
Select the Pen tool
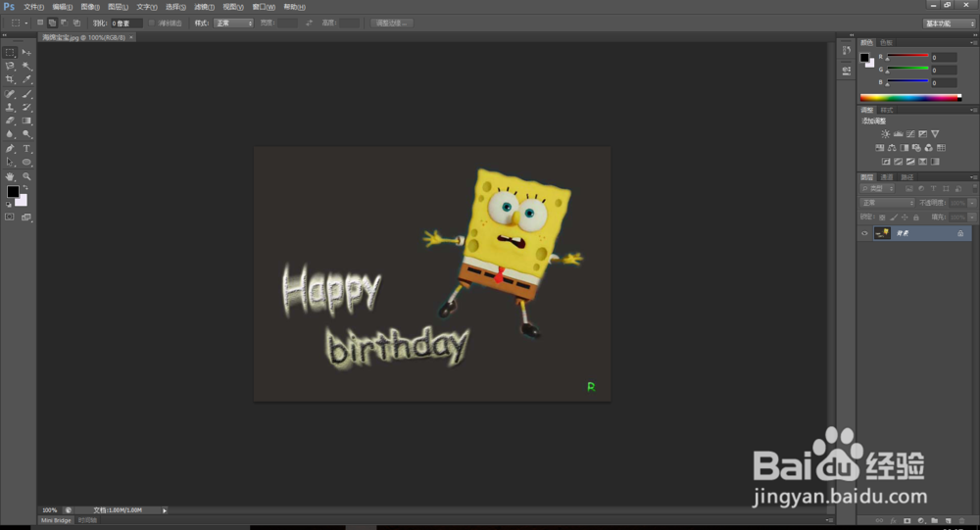pyautogui.click(x=10, y=149)
